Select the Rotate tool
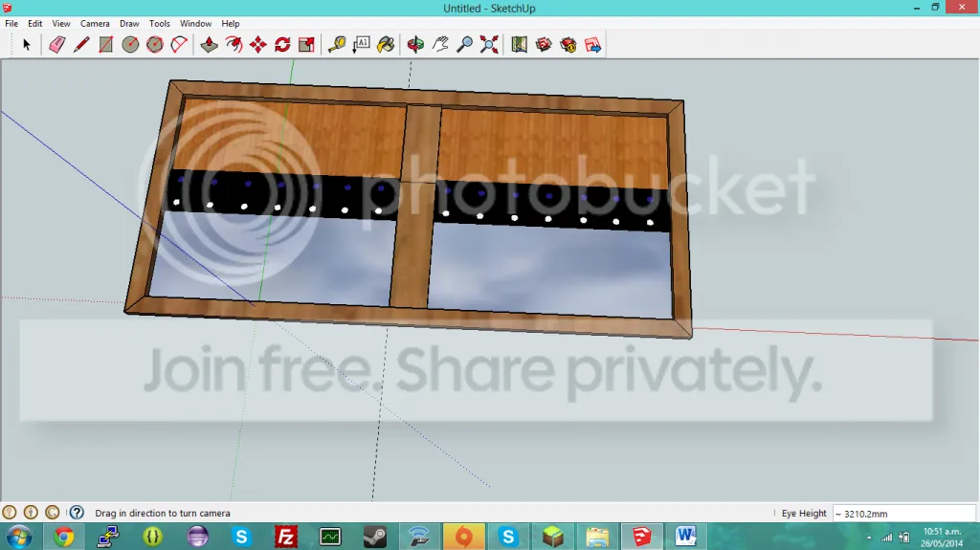The image size is (980, 550). pos(282,44)
